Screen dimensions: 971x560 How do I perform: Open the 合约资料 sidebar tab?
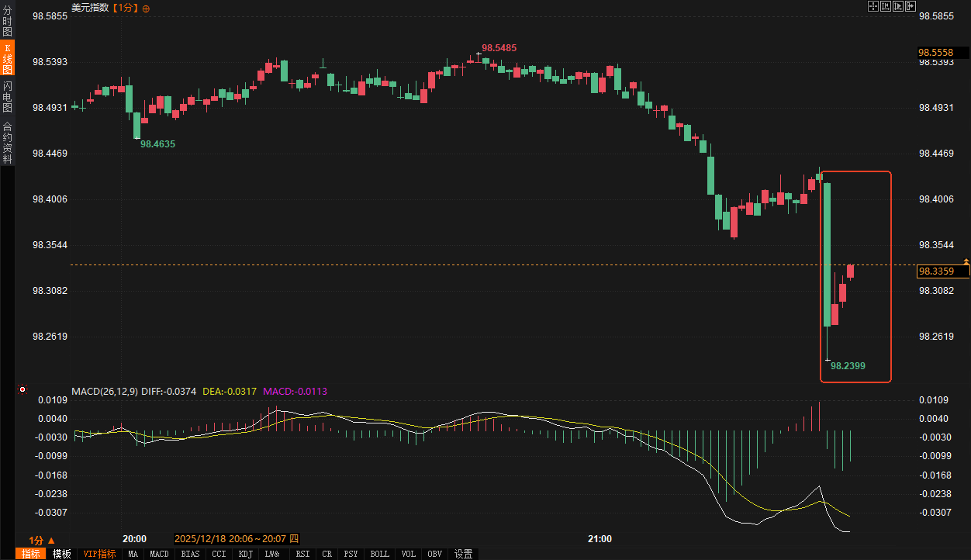coord(7,143)
